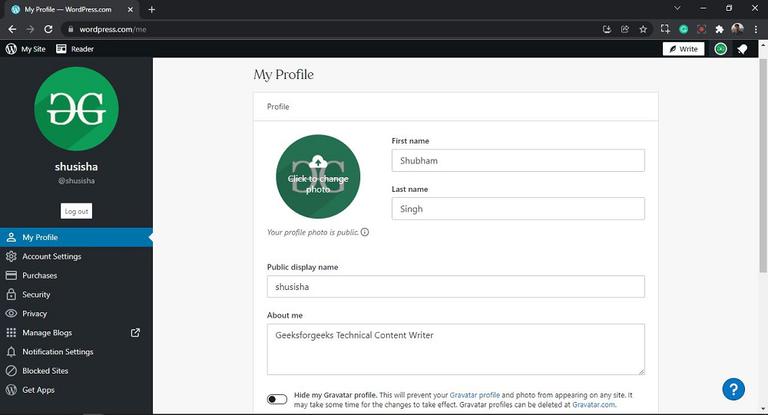Click the red recorder extension icon
Image resolution: width=768 pixels, height=415 pixels.
pyautogui.click(x=701, y=29)
